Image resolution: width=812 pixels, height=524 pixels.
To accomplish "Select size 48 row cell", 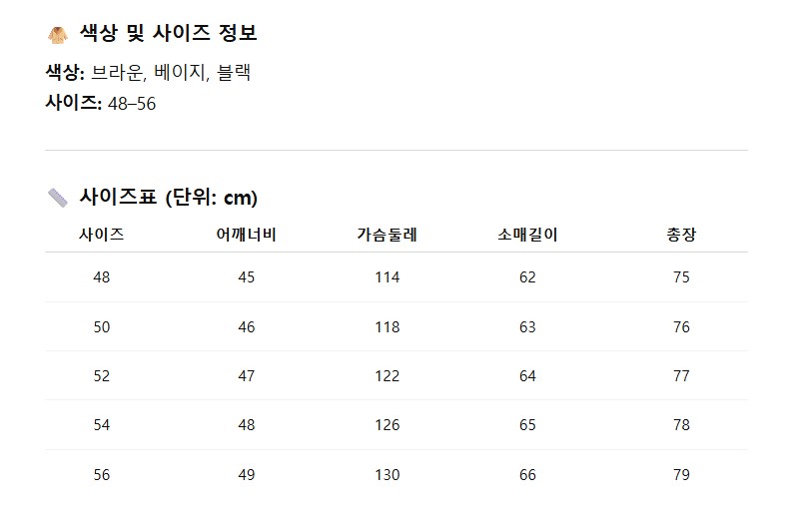I will coord(102,277).
